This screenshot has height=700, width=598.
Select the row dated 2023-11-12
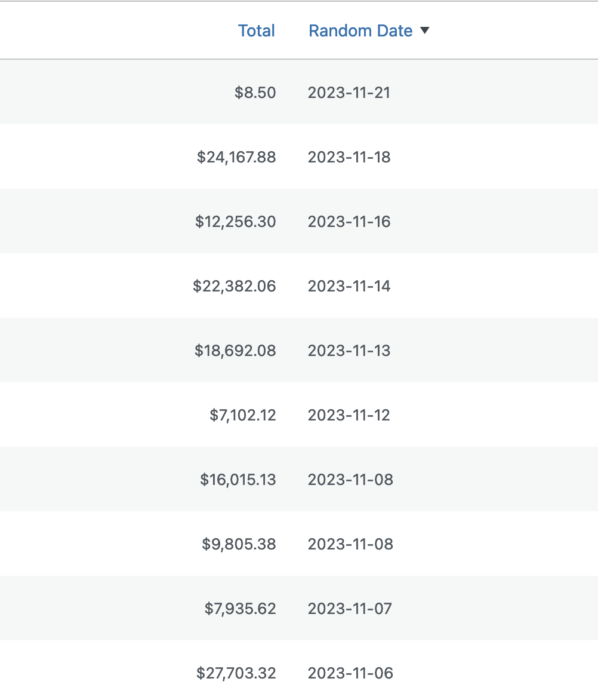tap(349, 415)
